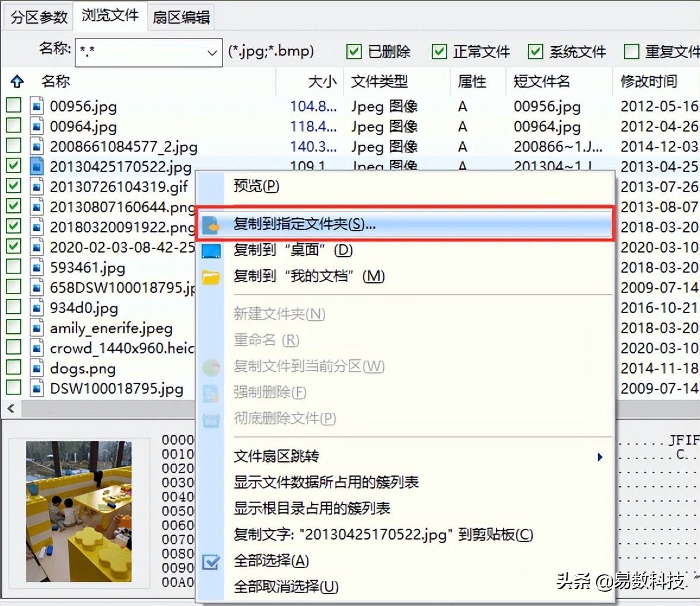Expand the 文件扇区跳转 submenu arrow

[x=600, y=457]
